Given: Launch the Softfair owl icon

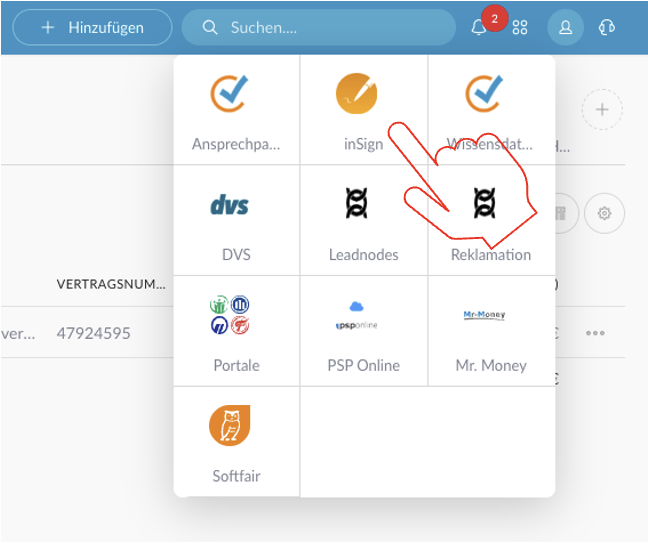Looking at the screenshot, I should (229, 425).
